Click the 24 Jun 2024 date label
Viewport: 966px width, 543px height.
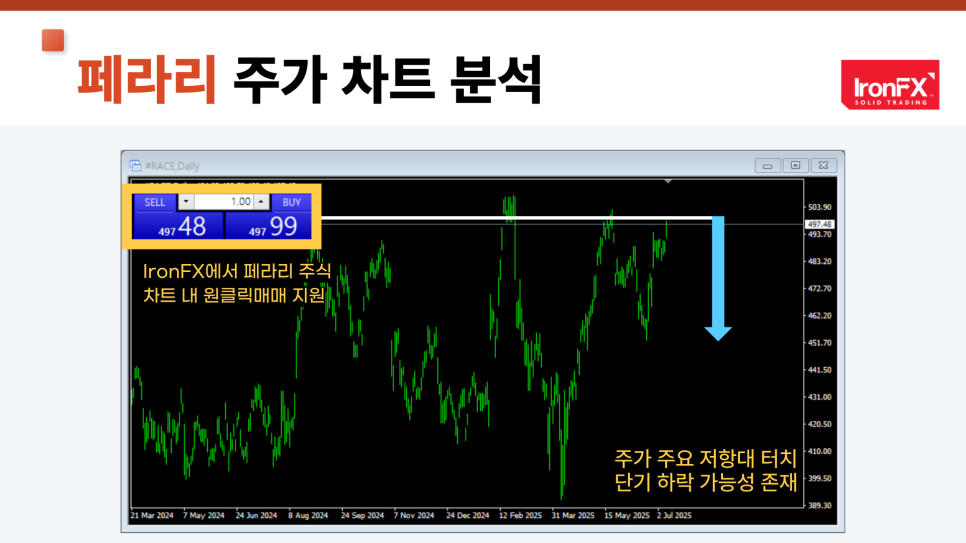[256, 515]
